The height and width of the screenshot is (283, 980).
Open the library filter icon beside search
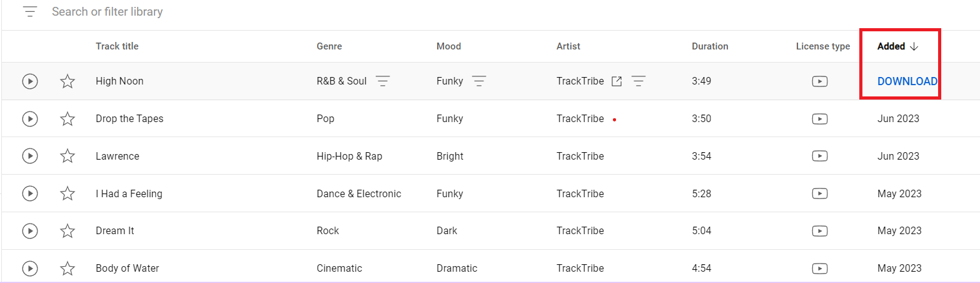click(30, 12)
